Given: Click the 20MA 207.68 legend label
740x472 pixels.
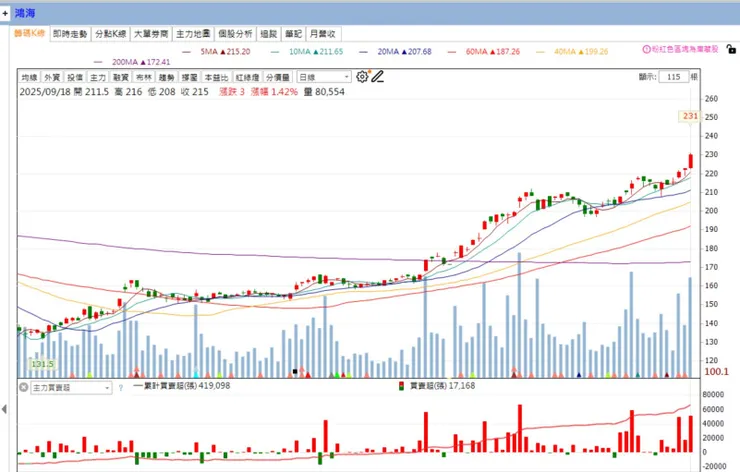Looking at the screenshot, I should coord(404,52).
